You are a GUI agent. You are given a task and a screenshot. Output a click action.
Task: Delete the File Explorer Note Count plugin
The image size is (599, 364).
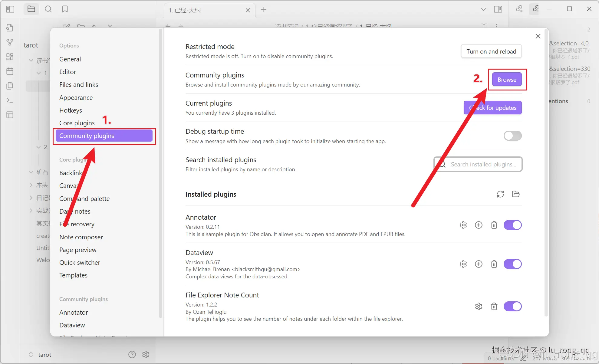(x=494, y=307)
